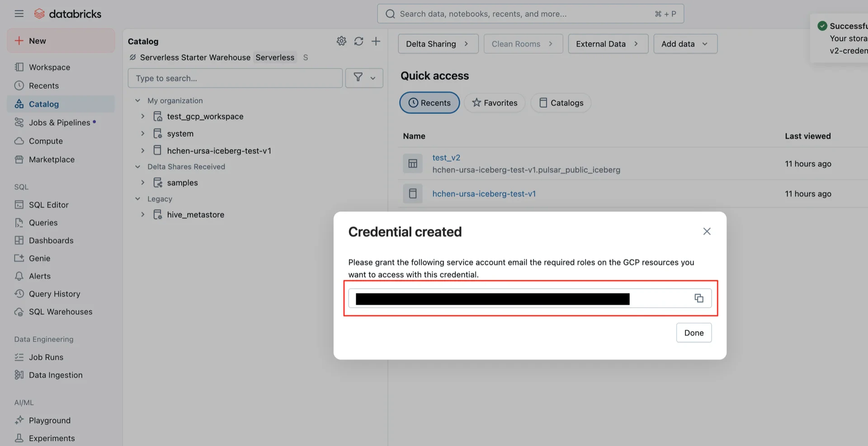Open Recents in the sidebar
The width and height of the screenshot is (868, 446).
(61, 85)
